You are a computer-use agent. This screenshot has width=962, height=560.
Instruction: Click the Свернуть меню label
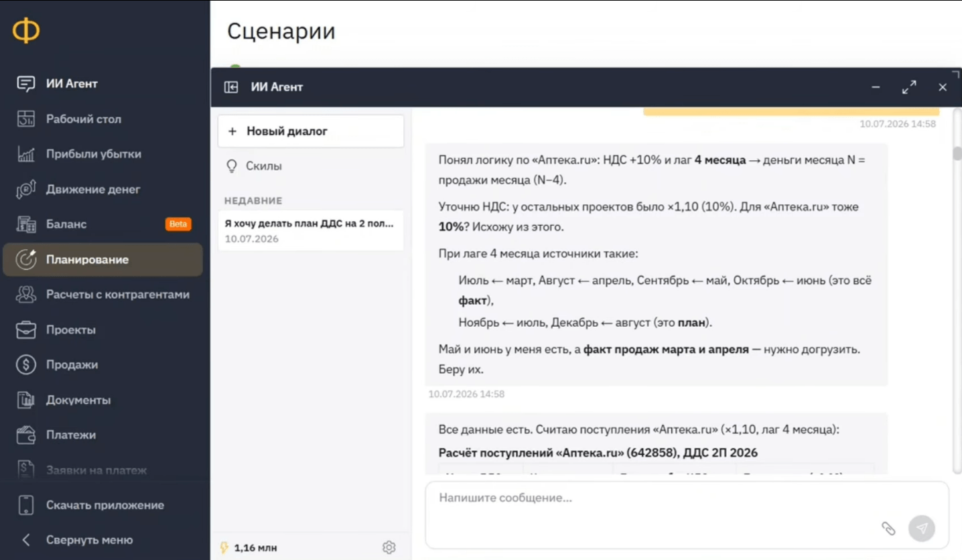[89, 540]
